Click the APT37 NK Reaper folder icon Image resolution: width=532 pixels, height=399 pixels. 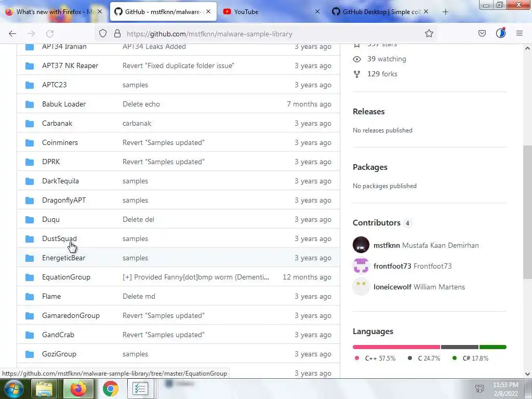[30, 66]
